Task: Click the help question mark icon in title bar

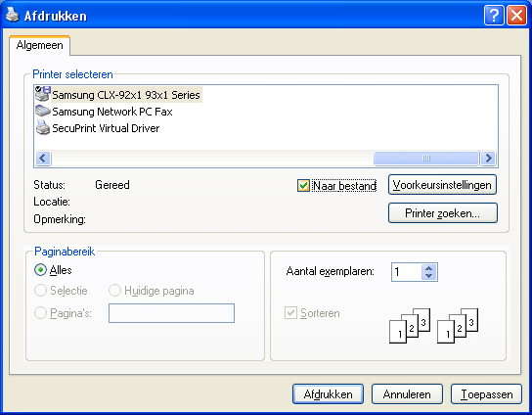Action: click(x=494, y=16)
